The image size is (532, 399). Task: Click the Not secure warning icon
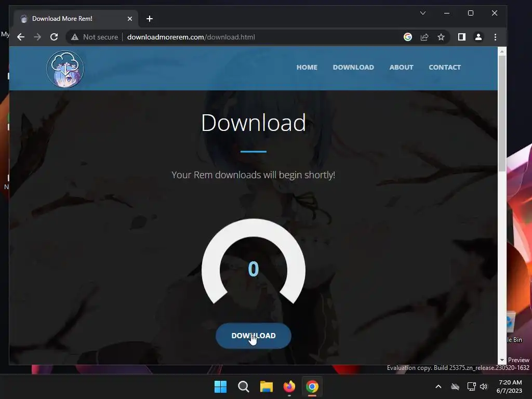75,37
